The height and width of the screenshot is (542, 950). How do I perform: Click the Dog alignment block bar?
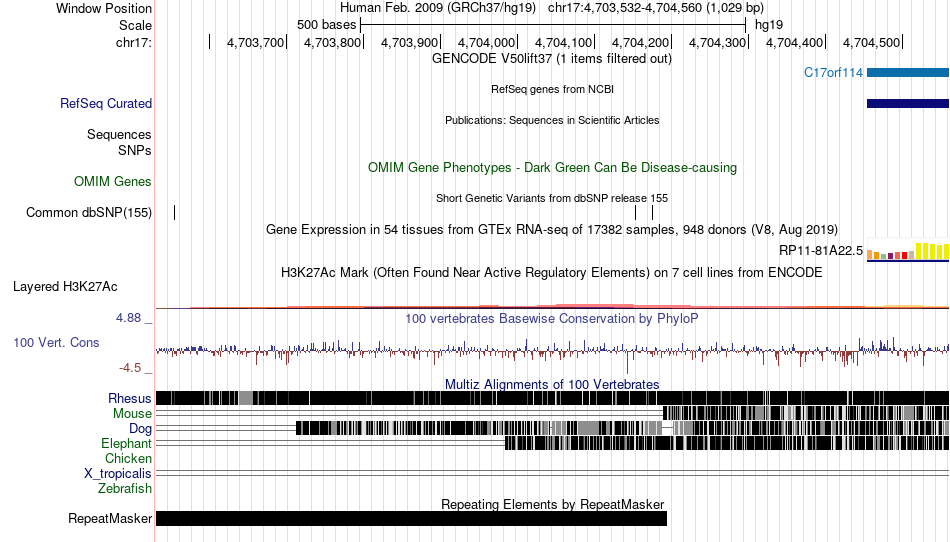[622, 428]
